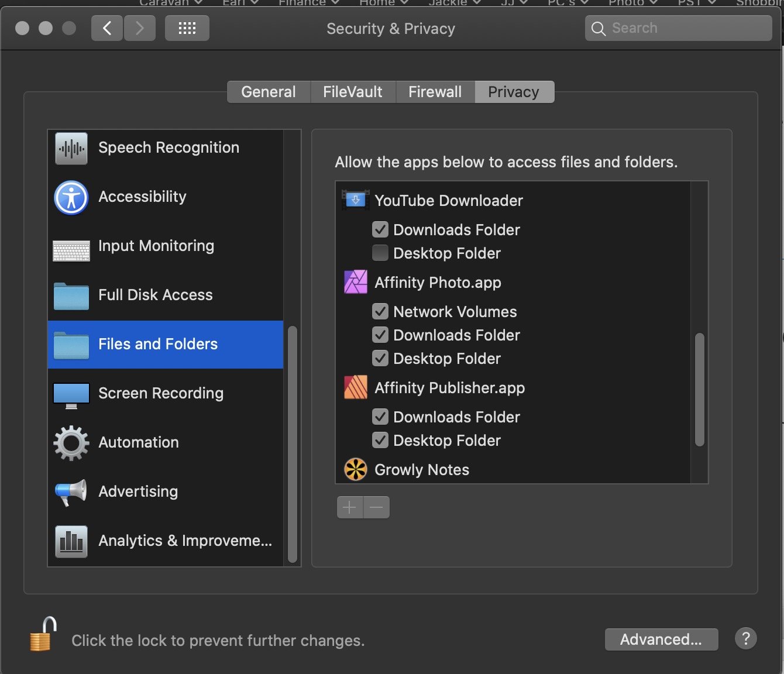Switch to the FileVault tab
784x674 pixels.
pos(353,92)
